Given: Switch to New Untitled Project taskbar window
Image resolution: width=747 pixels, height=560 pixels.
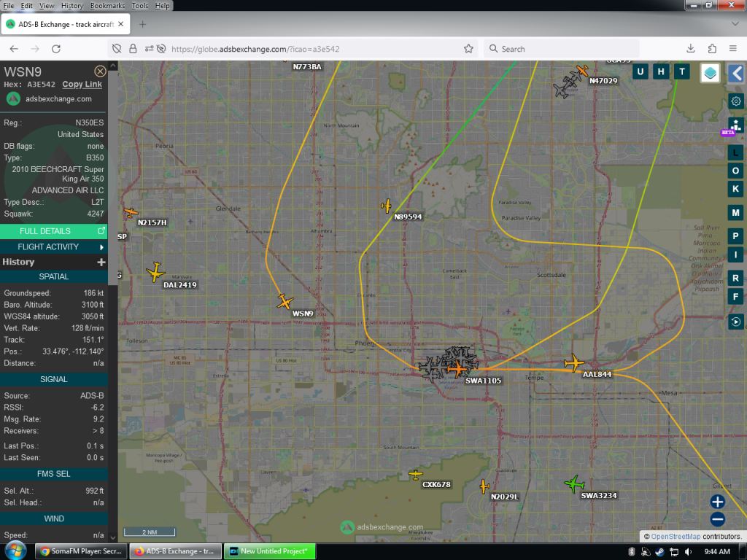Looking at the screenshot, I should coord(270,551).
